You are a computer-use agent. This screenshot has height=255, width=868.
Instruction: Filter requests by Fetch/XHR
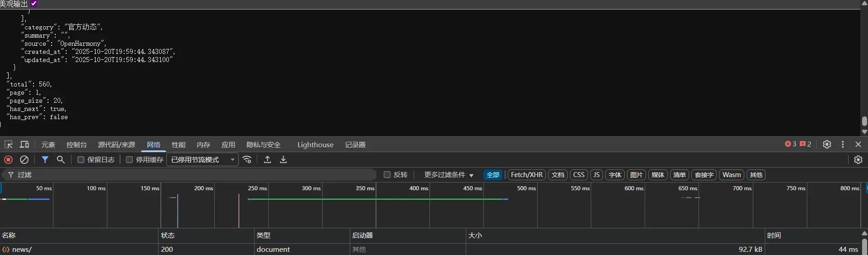526,175
